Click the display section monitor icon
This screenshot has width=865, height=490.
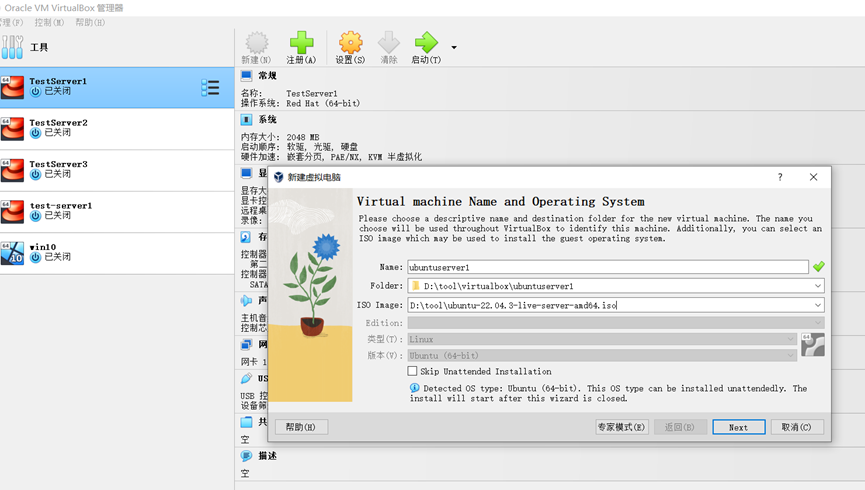click(246, 173)
